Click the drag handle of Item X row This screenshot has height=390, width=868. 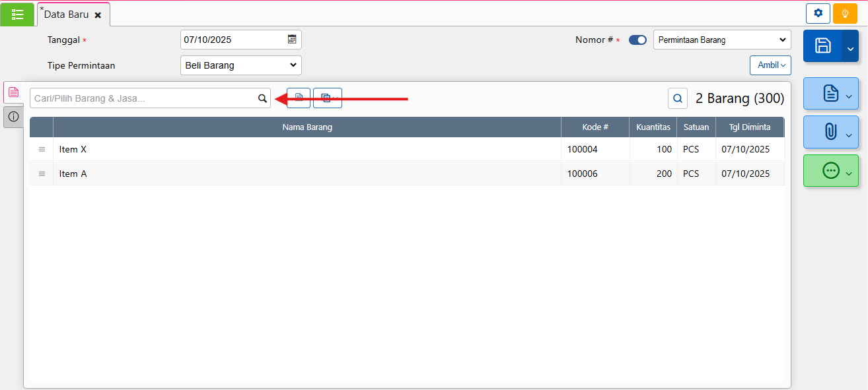point(42,150)
